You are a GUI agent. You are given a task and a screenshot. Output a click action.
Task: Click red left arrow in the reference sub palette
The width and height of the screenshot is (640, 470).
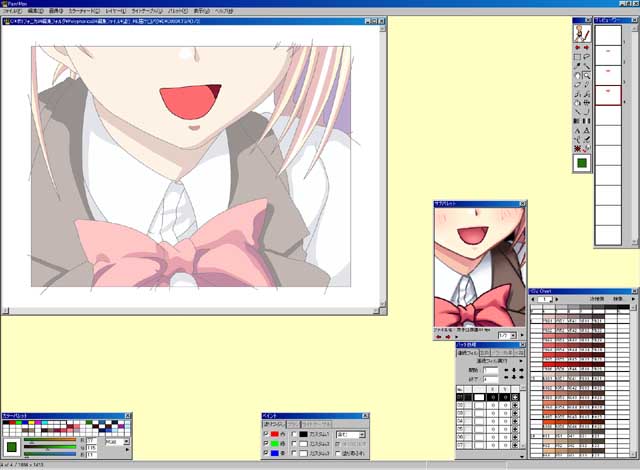point(439,337)
